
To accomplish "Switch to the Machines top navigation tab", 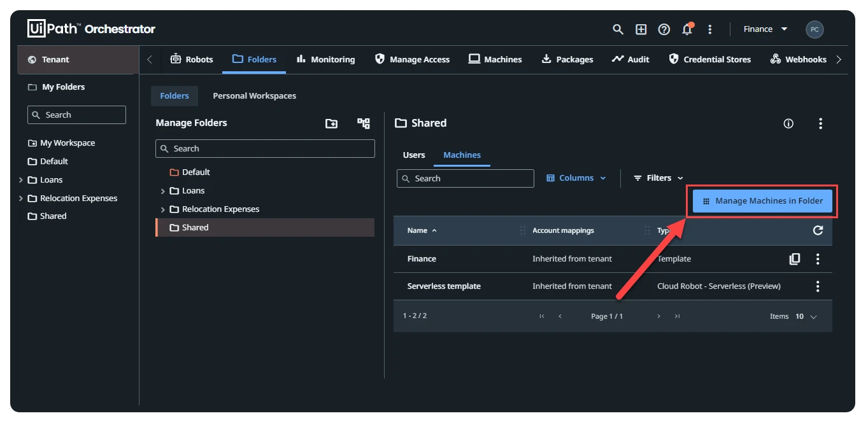I will [495, 59].
